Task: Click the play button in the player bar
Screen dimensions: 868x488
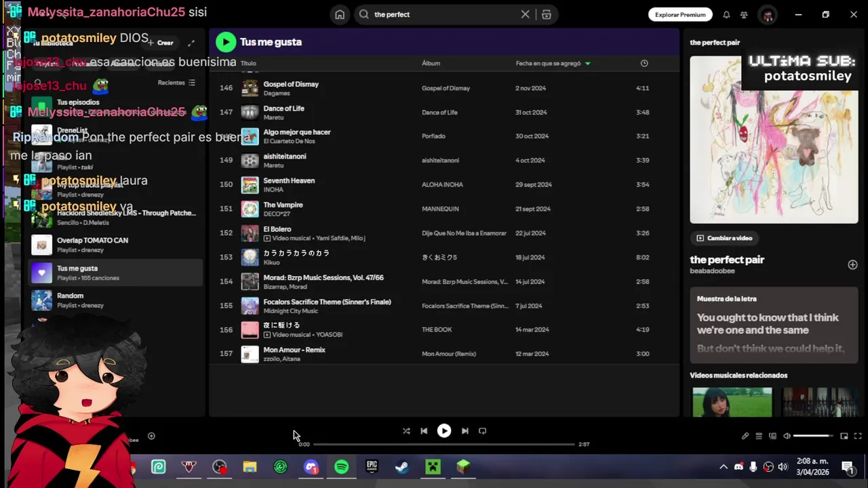Action: pos(444,430)
